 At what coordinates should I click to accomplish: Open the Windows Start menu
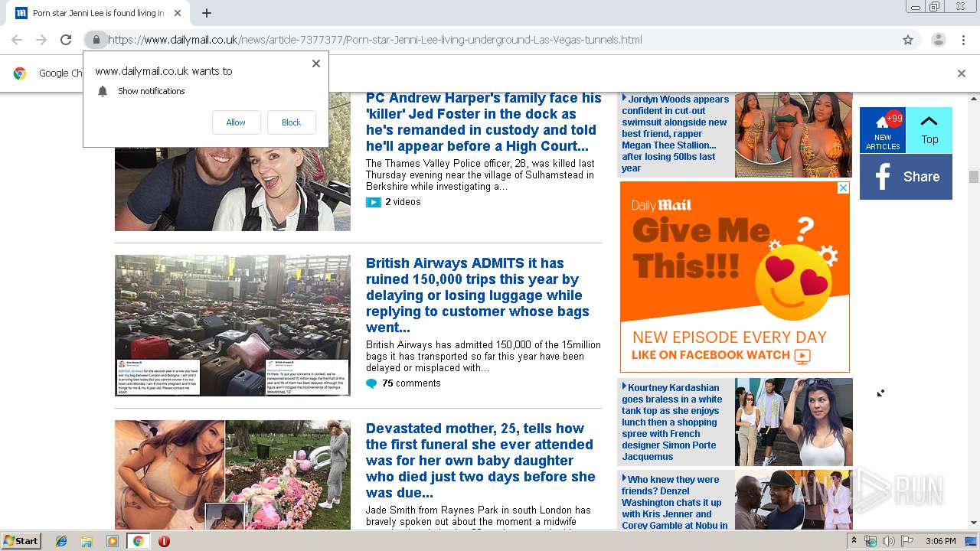[21, 540]
